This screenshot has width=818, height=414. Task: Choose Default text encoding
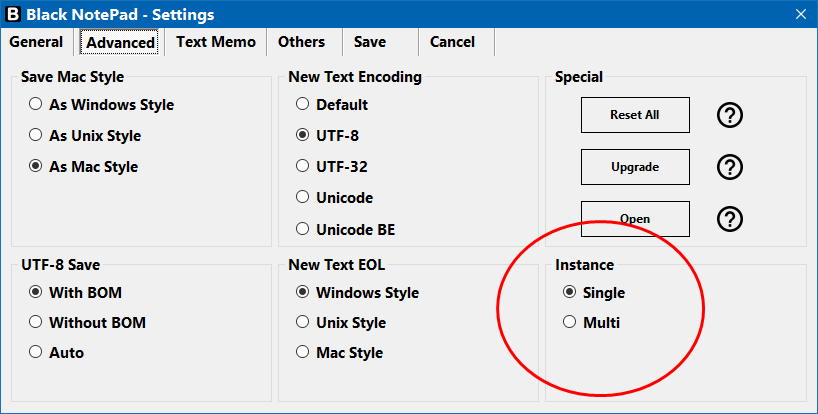tap(332, 105)
